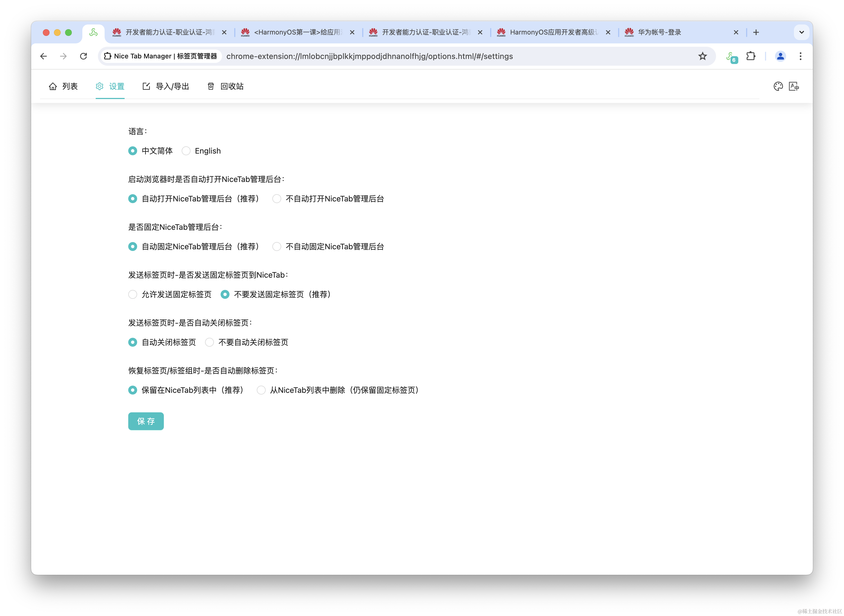This screenshot has height=616, width=844.
Task: Choose 不要自动关闭标签页 option
Action: click(209, 342)
